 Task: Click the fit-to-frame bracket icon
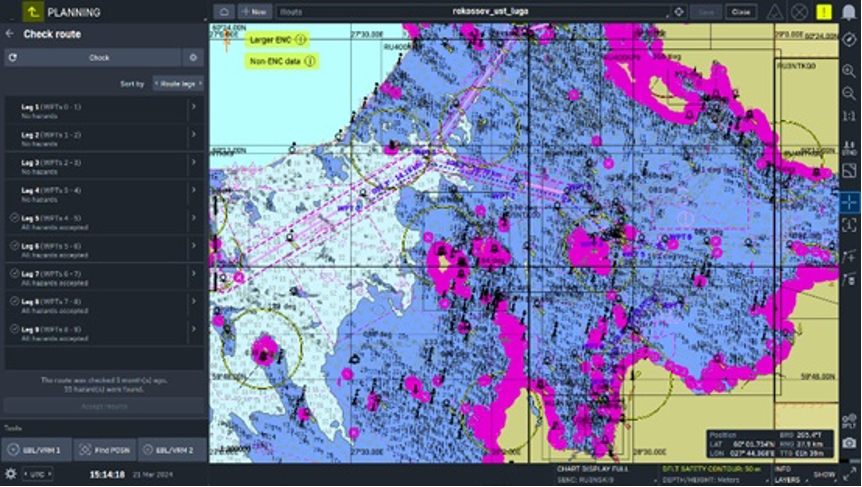[x=849, y=225]
